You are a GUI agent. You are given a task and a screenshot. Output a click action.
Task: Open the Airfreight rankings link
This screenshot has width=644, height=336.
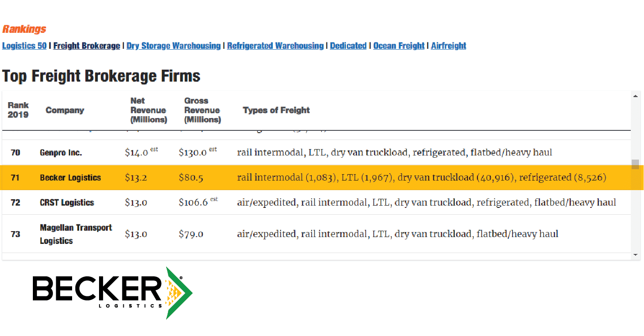[x=449, y=46]
